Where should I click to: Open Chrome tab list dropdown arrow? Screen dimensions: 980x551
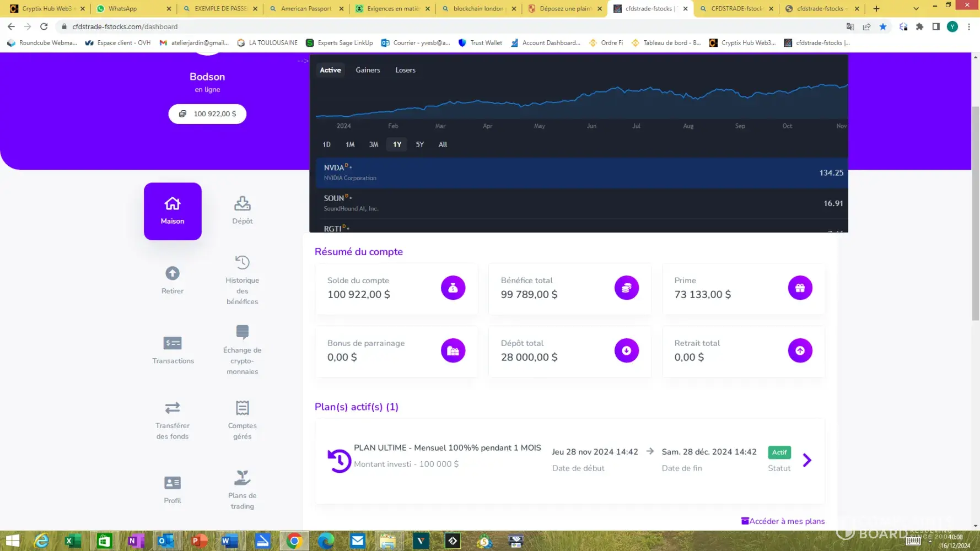coord(916,8)
